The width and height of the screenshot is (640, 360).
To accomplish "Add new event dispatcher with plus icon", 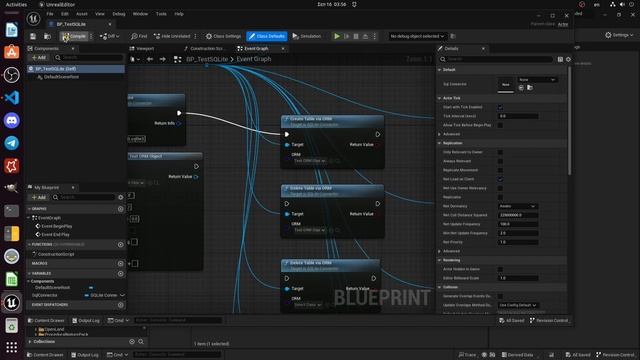I will (x=120, y=305).
